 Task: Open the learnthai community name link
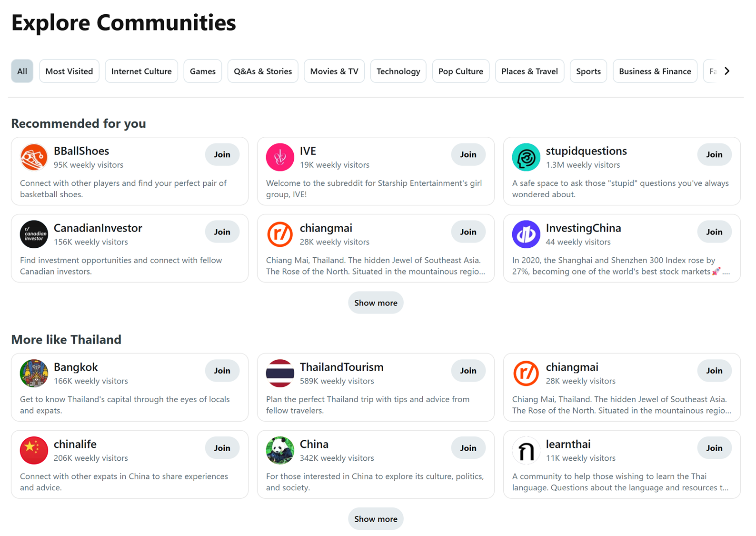568,444
